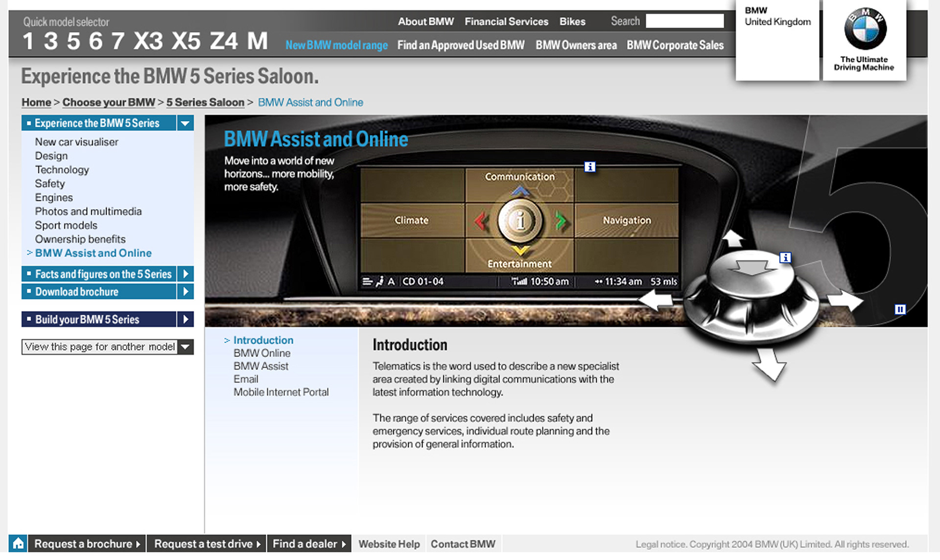Screen dimensions: 940x560
Task: Open BMW Owners area
Action: coord(576,45)
